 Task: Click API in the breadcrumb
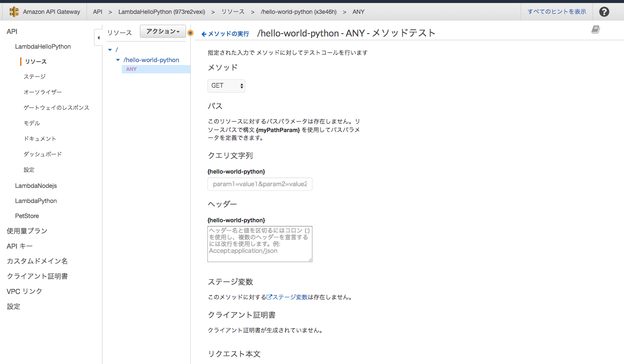[x=97, y=12]
